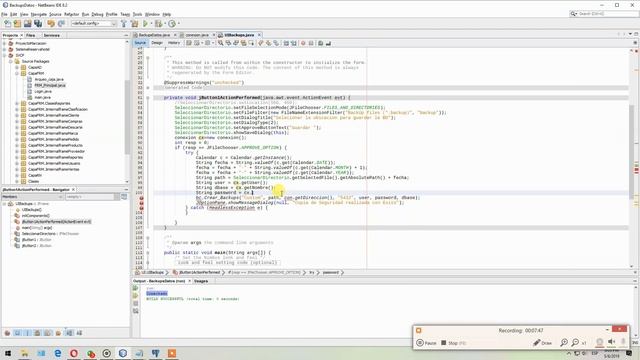Open the Tools menu
Viewport: 640px width, 360px height.
pyautogui.click(x=138, y=14)
